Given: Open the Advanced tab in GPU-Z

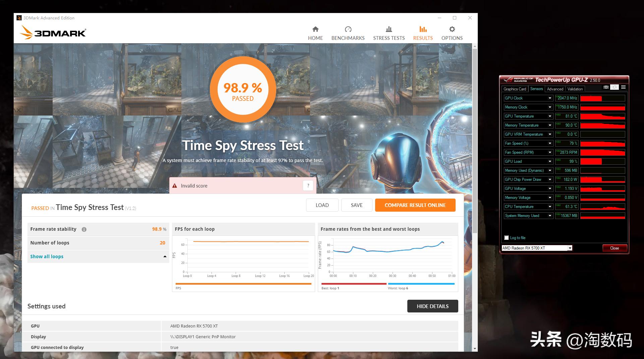Looking at the screenshot, I should 555,89.
